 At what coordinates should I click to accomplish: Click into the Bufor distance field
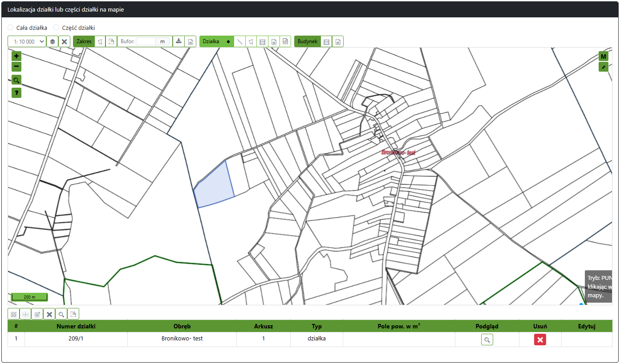click(x=146, y=41)
